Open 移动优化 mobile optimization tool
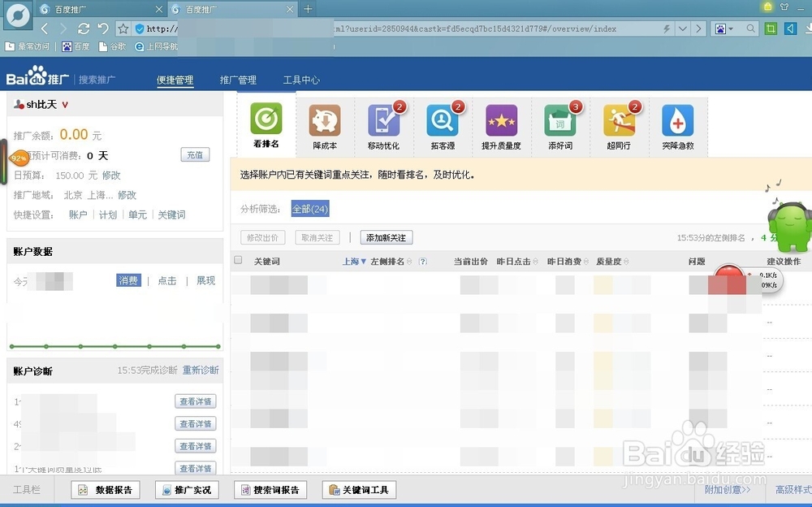 384,122
